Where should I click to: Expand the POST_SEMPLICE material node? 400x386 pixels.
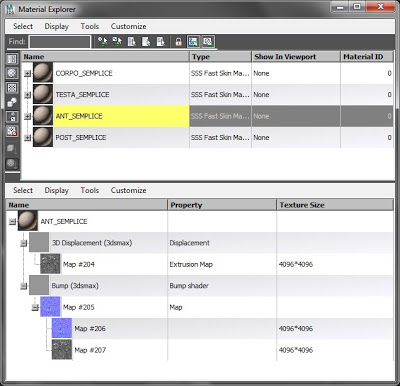click(x=28, y=137)
